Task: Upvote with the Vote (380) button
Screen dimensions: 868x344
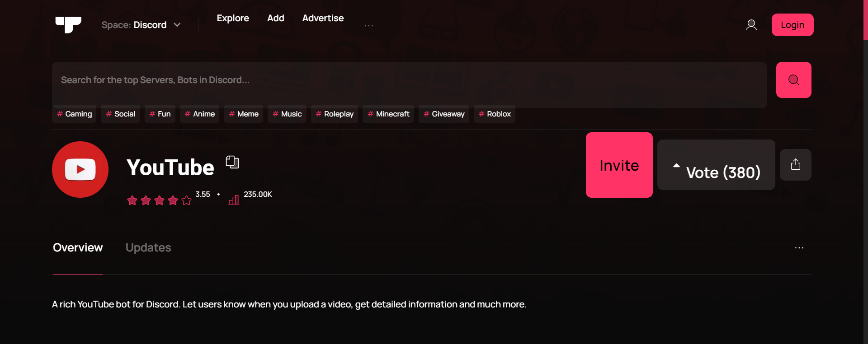Action: point(716,165)
